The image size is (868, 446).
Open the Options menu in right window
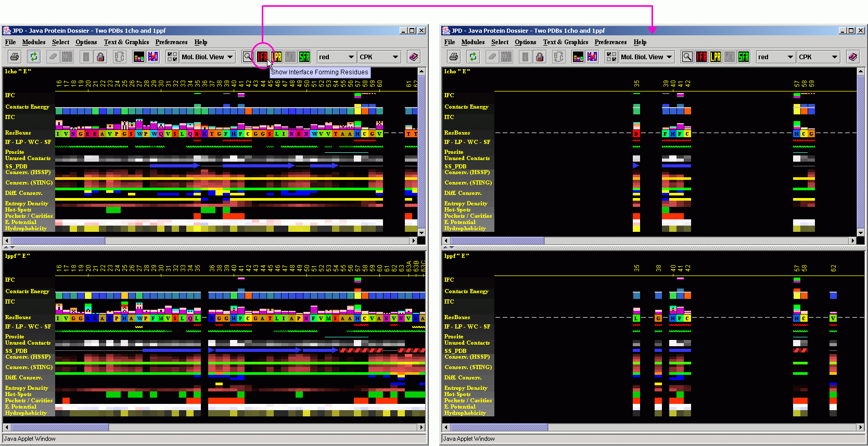point(526,42)
